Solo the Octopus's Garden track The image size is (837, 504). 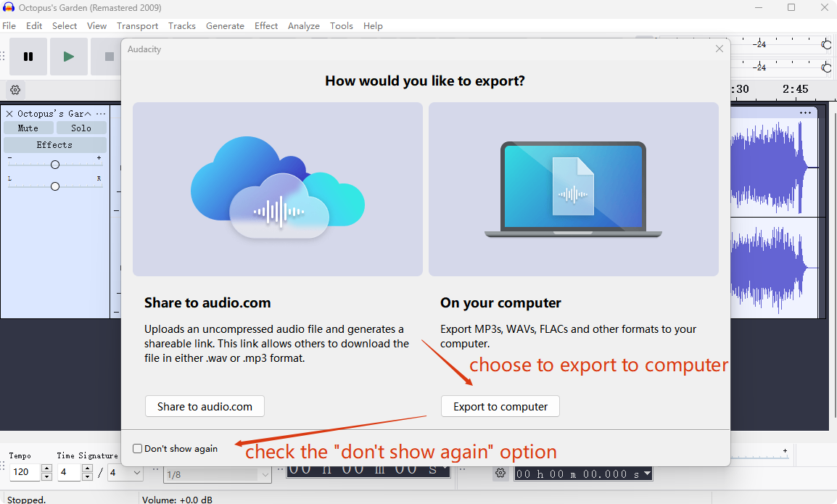pyautogui.click(x=81, y=128)
